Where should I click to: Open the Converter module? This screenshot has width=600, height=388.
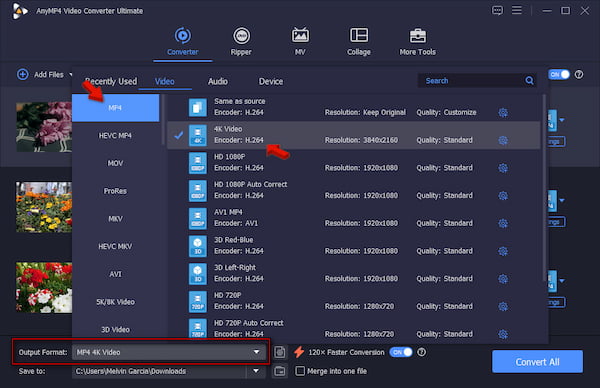183,42
